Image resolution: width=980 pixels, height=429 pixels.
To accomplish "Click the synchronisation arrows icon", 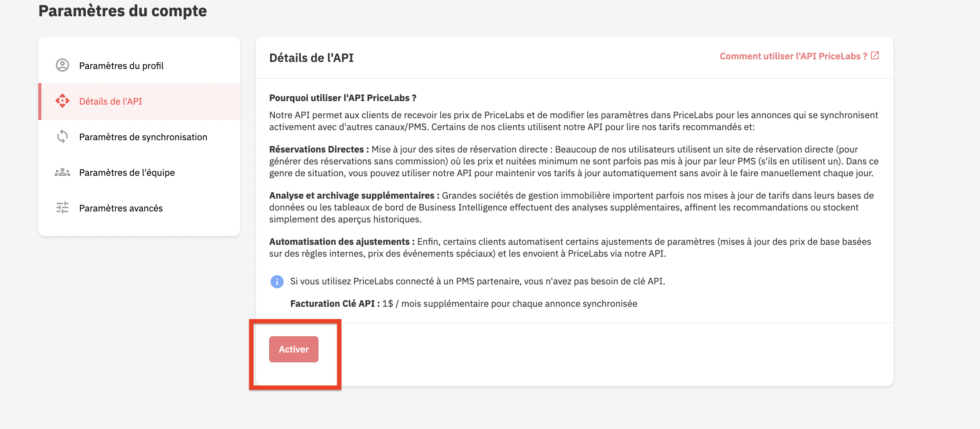I will (62, 137).
